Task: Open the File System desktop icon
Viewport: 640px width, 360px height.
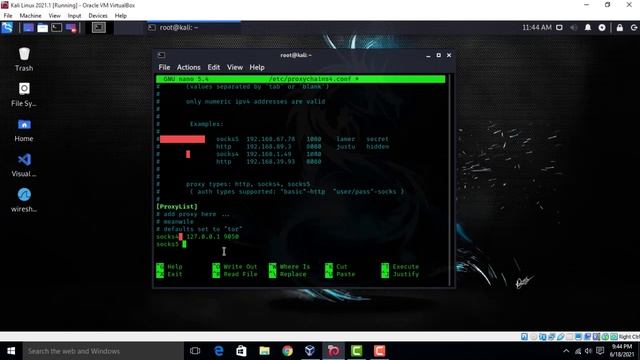Action: coord(24,95)
